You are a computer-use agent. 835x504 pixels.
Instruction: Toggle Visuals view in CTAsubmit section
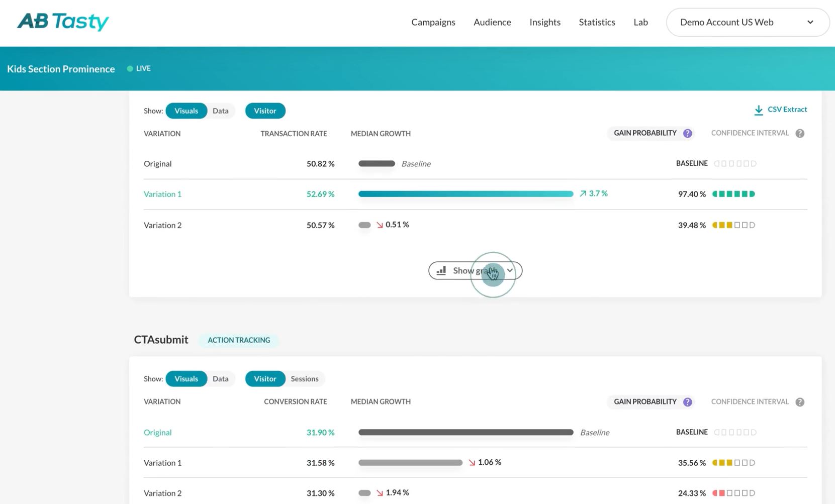pyautogui.click(x=187, y=377)
